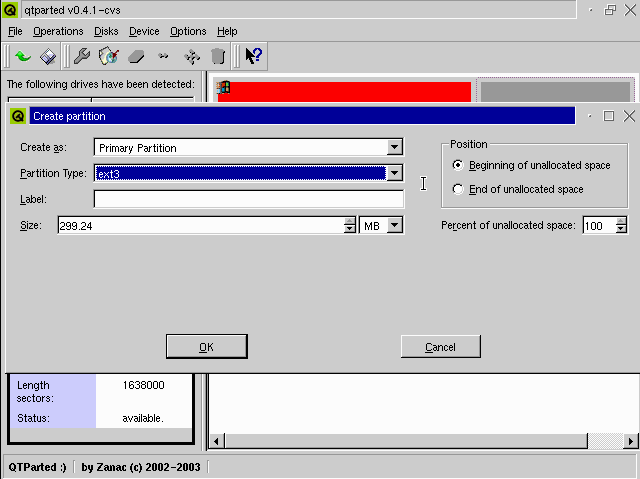
Task: Click the Size spinner down arrow
Action: point(349,229)
